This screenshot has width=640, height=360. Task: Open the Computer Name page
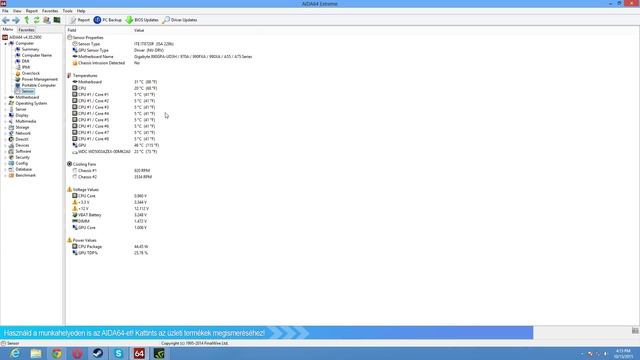pos(33,56)
